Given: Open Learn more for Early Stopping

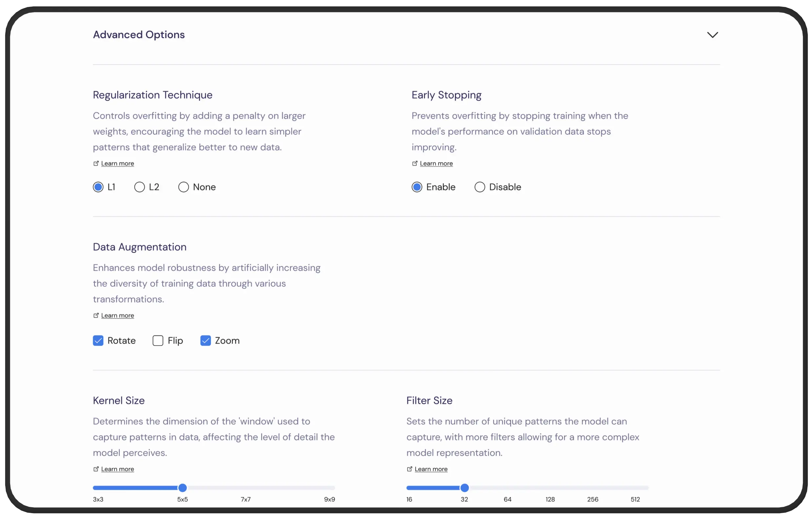Looking at the screenshot, I should (x=436, y=163).
